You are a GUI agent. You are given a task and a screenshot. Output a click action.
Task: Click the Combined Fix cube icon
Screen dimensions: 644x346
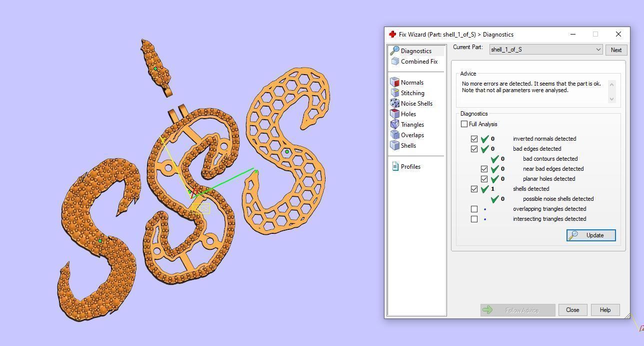pos(394,61)
